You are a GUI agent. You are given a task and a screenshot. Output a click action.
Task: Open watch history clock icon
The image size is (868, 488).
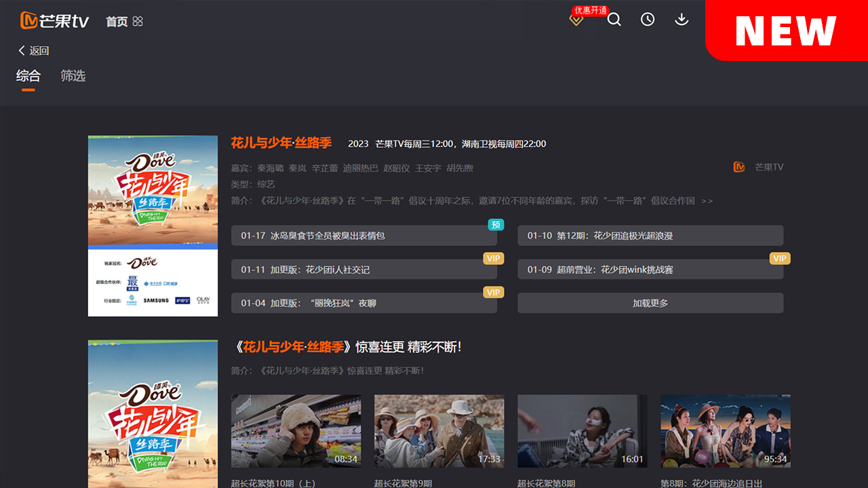[x=648, y=20]
